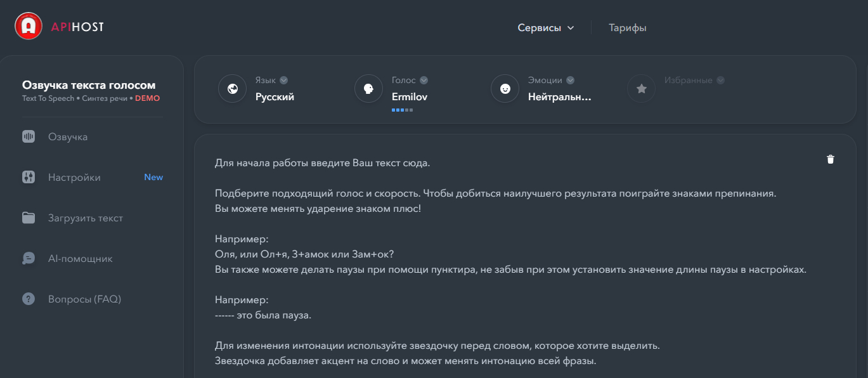Click the emotions smiley face icon

tap(505, 89)
